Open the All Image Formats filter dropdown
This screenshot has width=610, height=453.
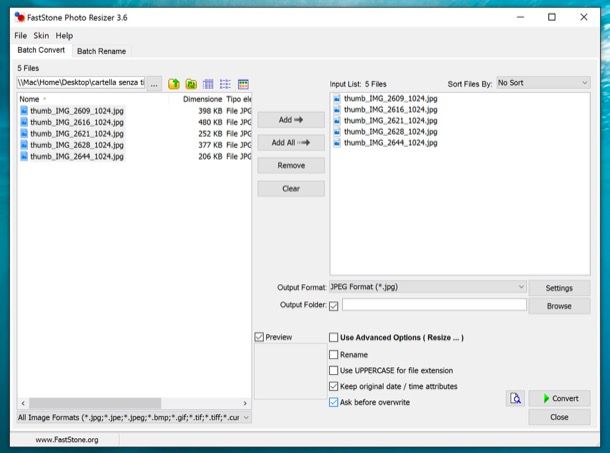click(134, 418)
